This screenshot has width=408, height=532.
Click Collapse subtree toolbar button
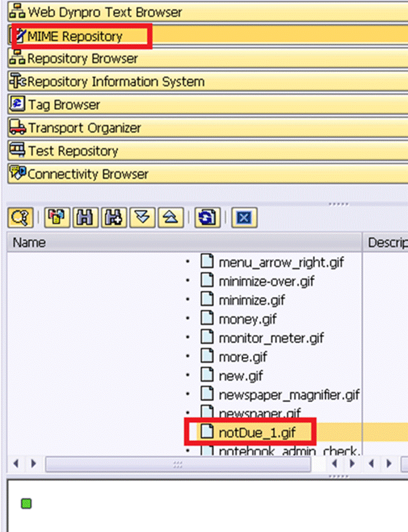171,217
